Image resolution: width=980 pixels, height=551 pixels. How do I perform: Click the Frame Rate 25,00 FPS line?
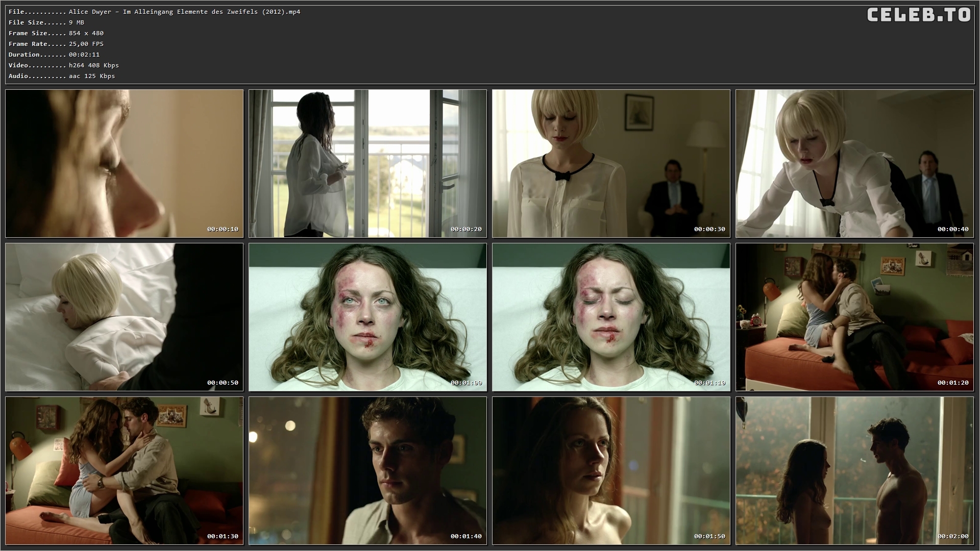[56, 44]
